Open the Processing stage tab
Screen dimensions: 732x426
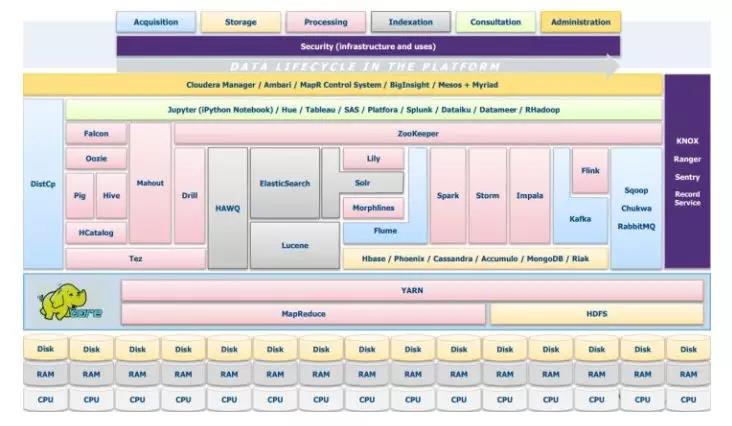point(325,22)
